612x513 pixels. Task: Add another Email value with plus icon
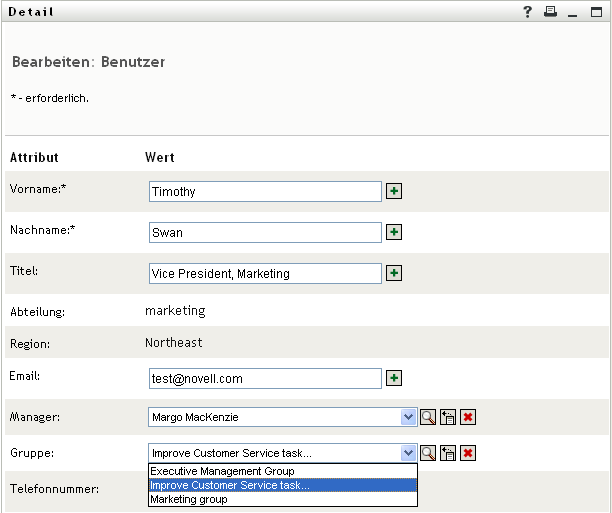coord(394,378)
